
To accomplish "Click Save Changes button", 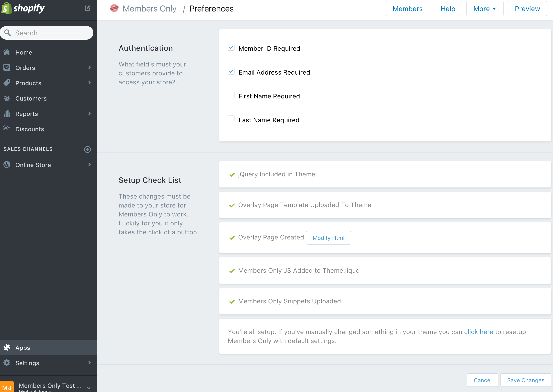I will (526, 380).
